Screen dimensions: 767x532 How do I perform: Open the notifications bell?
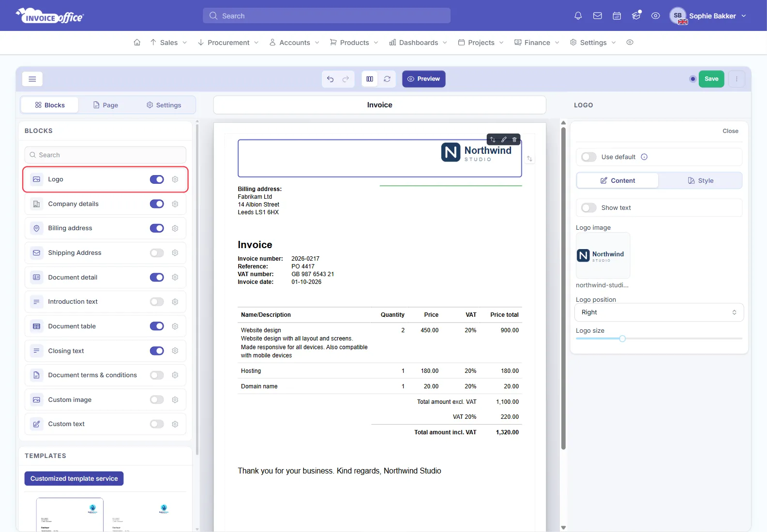[x=578, y=16]
